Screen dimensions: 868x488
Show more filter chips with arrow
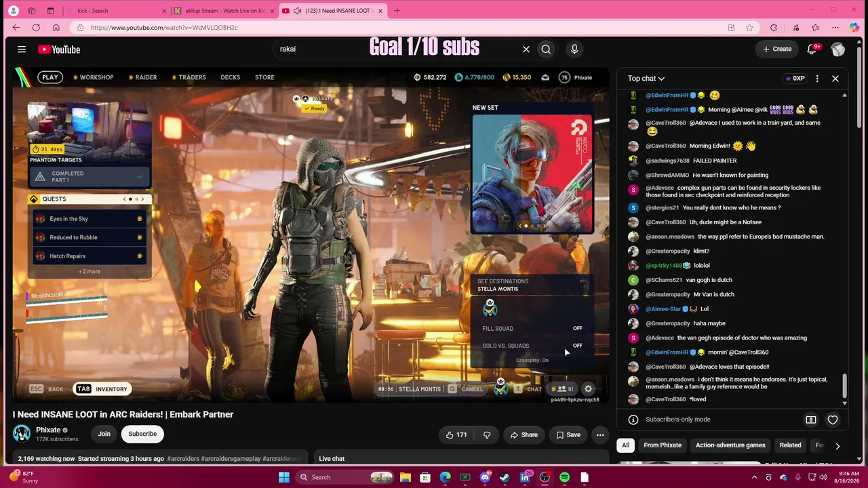(x=837, y=446)
